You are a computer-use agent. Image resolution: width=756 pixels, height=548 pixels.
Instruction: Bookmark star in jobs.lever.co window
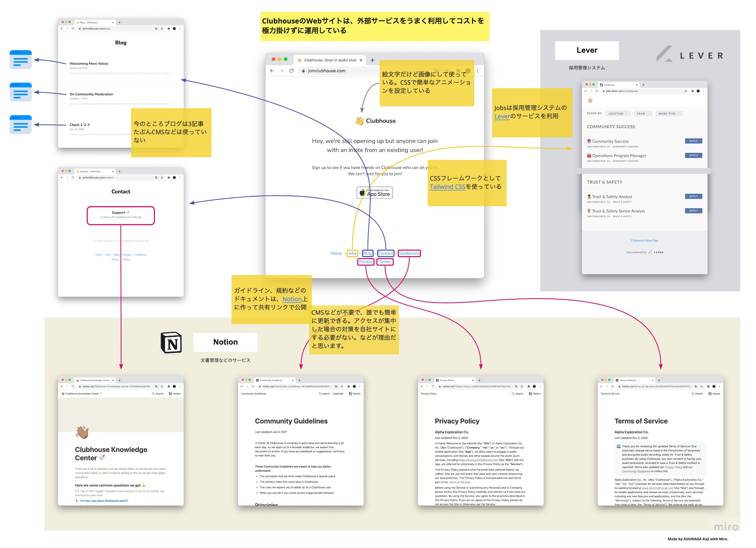686,91
